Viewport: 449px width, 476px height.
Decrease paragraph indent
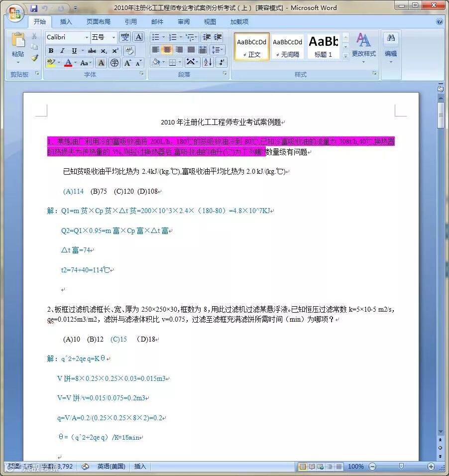(x=207, y=37)
